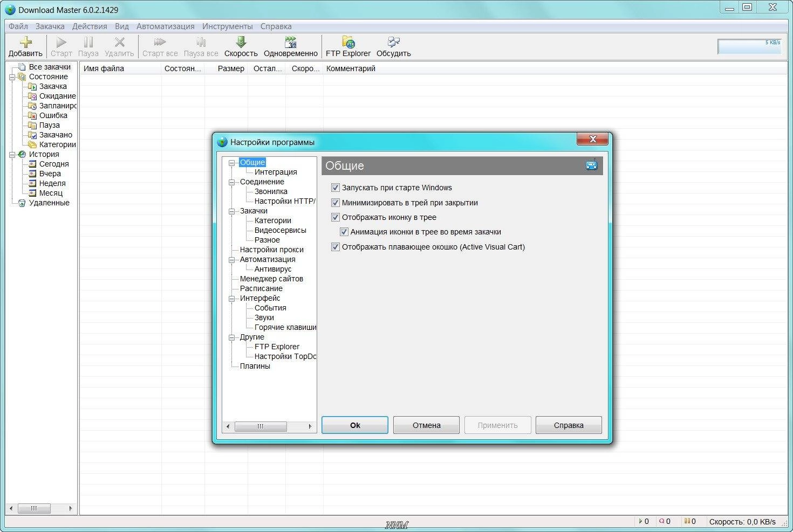Click the Старт play icon in toolbar
Screen dimensions: 793x532
[x=61, y=43]
